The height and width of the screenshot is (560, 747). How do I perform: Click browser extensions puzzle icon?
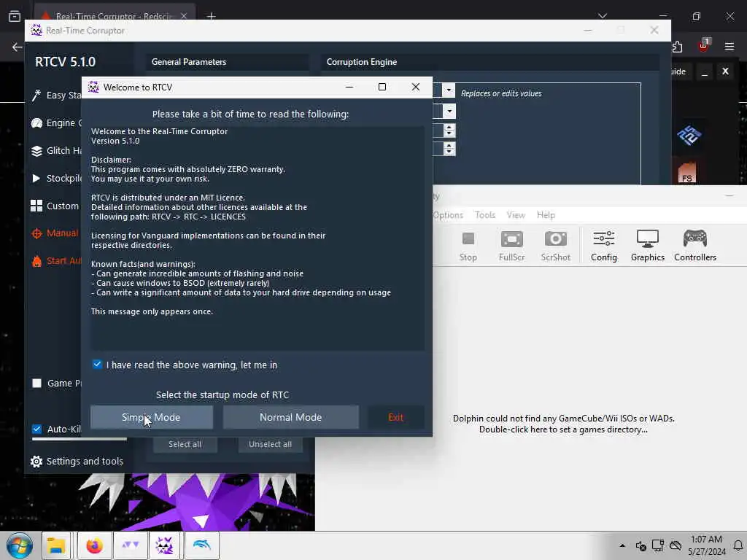(677, 46)
